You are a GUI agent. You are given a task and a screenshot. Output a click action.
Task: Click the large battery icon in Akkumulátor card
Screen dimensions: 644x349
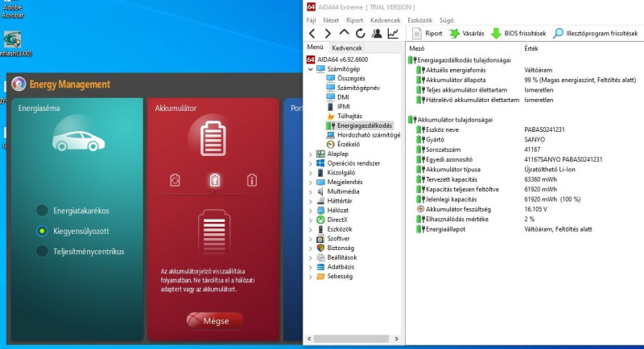point(213,138)
